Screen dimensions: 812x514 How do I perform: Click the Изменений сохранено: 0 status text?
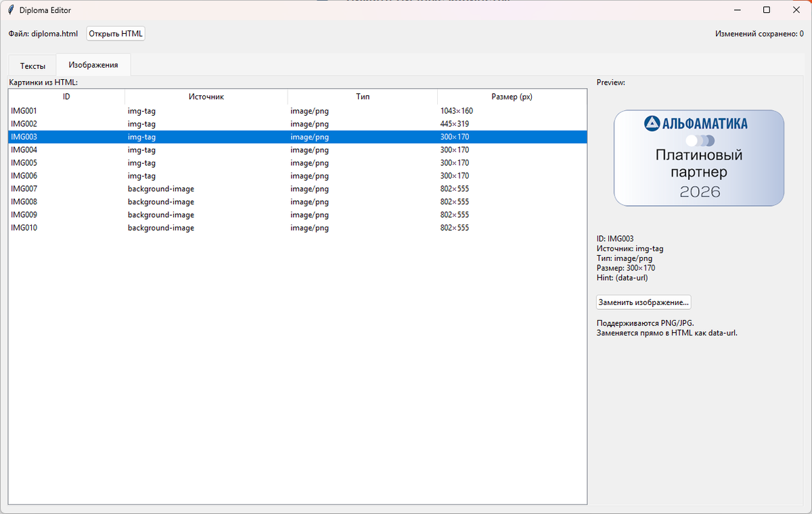coord(759,33)
